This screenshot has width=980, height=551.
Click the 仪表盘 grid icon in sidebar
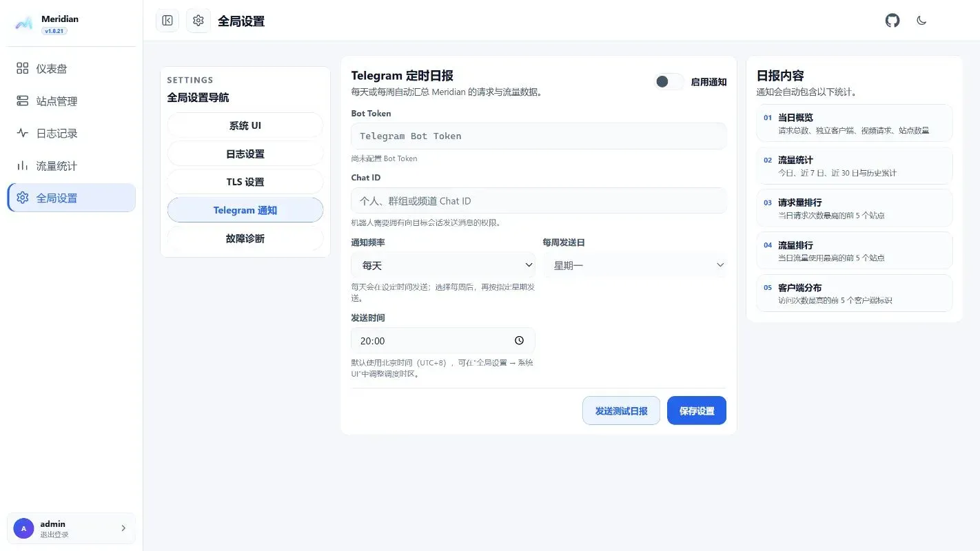pyautogui.click(x=23, y=69)
